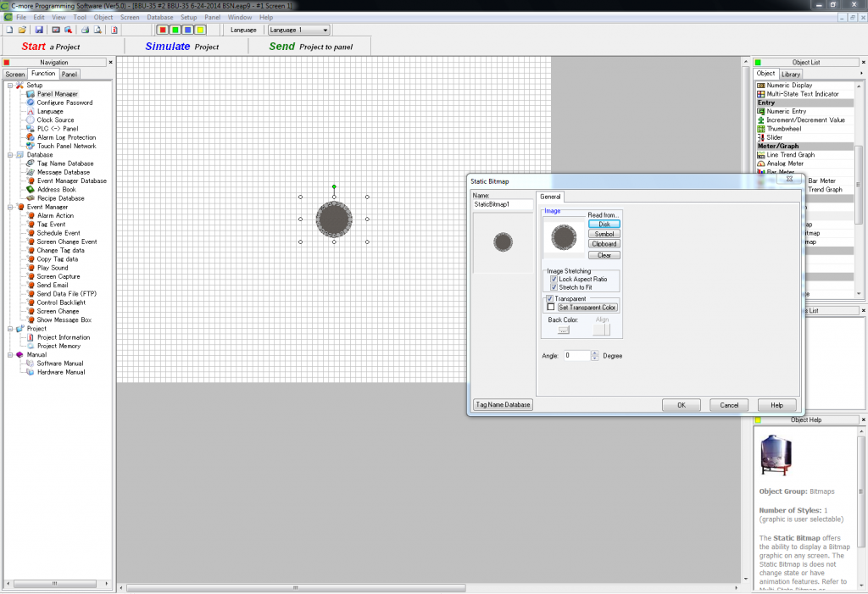This screenshot has width=868, height=594.
Task: Uncheck the Transparent checkbox
Action: tap(549, 297)
